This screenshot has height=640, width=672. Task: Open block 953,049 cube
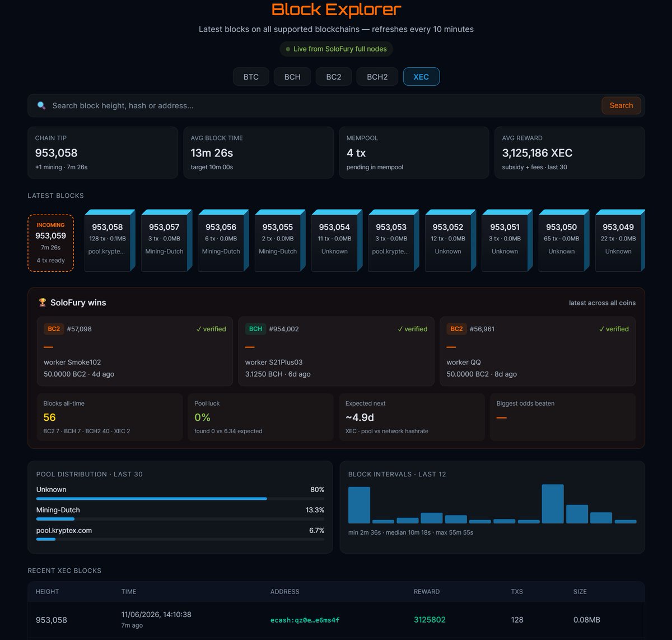point(620,240)
